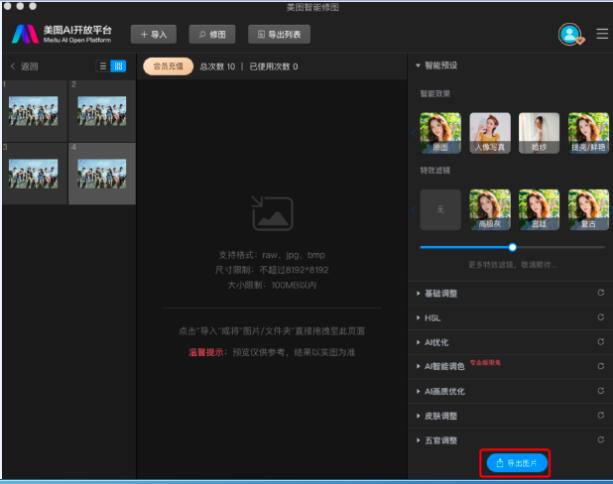Reset the 基础调整 section with refresh icon
The width and height of the screenshot is (613, 484).
pos(600,293)
